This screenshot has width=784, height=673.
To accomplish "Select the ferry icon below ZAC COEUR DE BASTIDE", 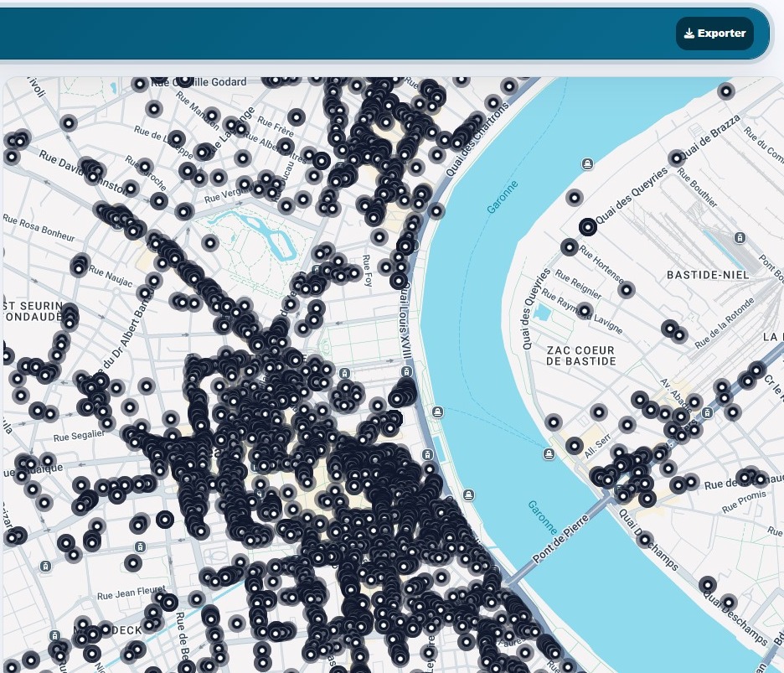I will tap(549, 454).
